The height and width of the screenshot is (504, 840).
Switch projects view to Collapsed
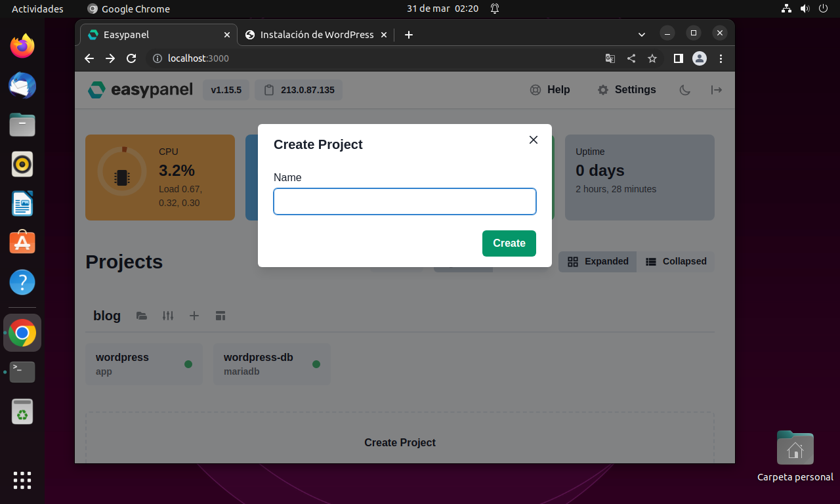click(x=677, y=261)
